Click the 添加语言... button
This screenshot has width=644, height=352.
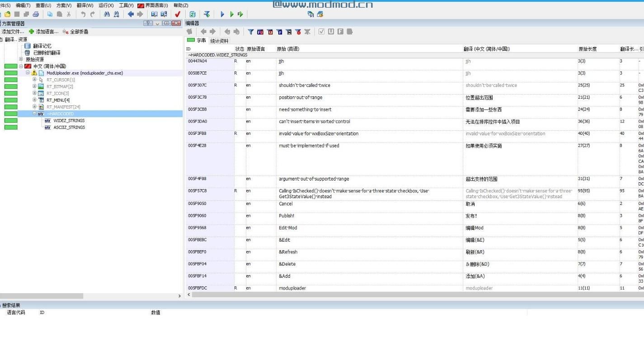pos(44,32)
